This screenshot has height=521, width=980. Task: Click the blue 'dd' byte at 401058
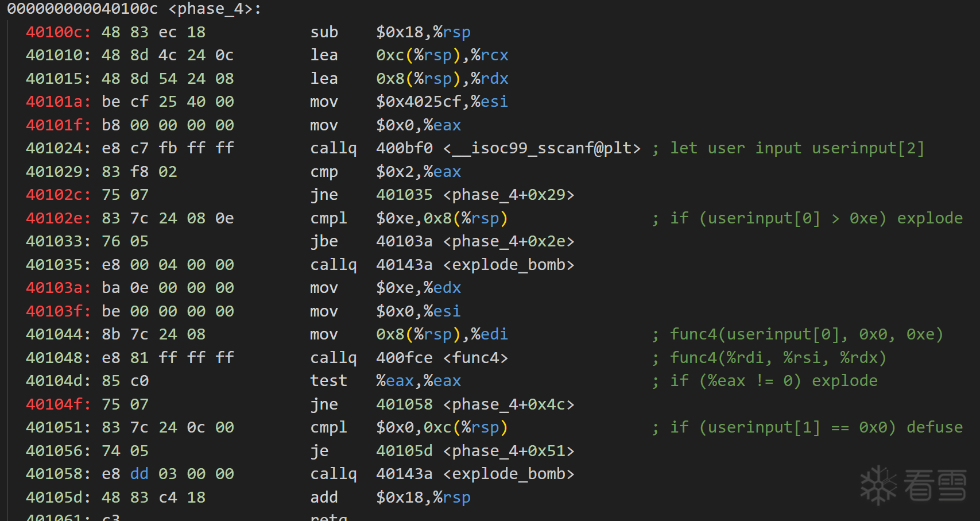click(x=139, y=474)
